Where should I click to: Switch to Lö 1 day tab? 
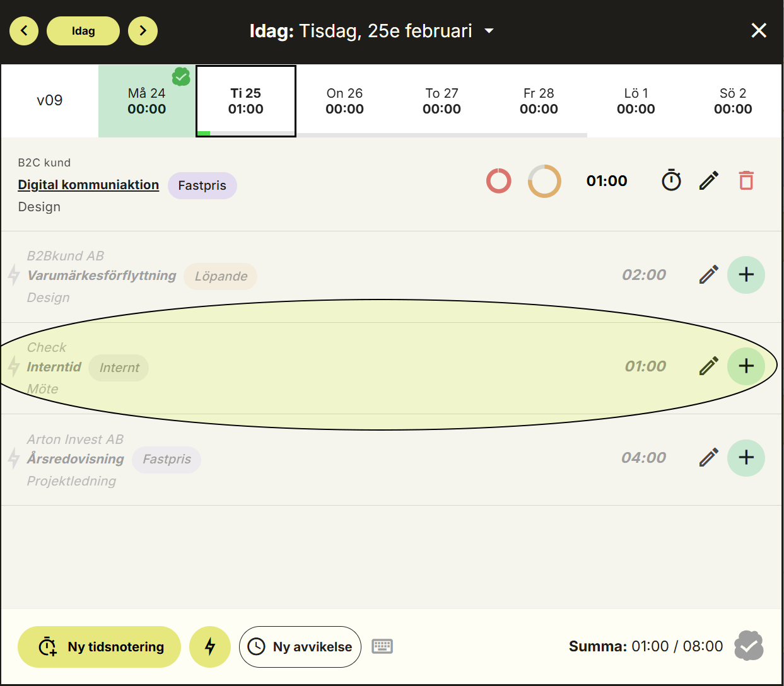[x=636, y=101]
